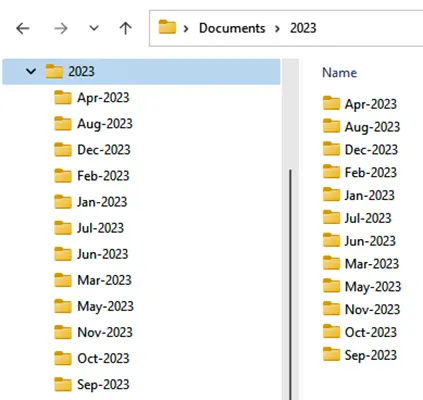The width and height of the screenshot is (423, 400).
Task: Select Jun-2023 name in the file list
Action: click(370, 241)
